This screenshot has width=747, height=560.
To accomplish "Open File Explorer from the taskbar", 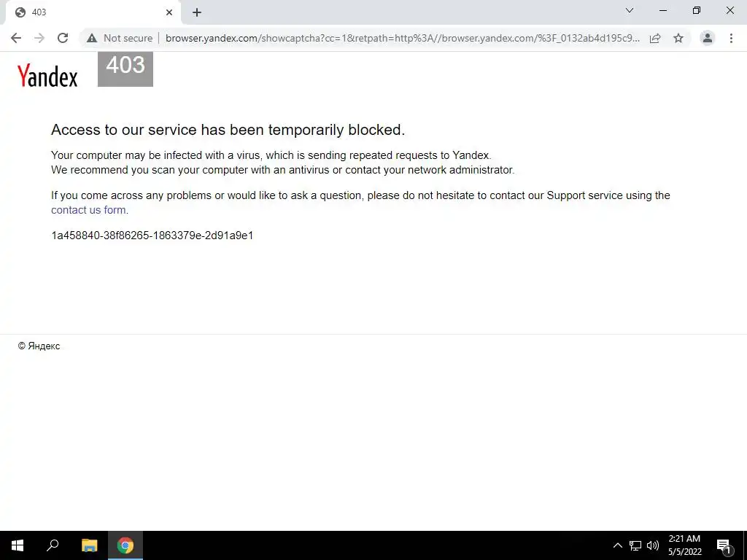I will (89, 545).
